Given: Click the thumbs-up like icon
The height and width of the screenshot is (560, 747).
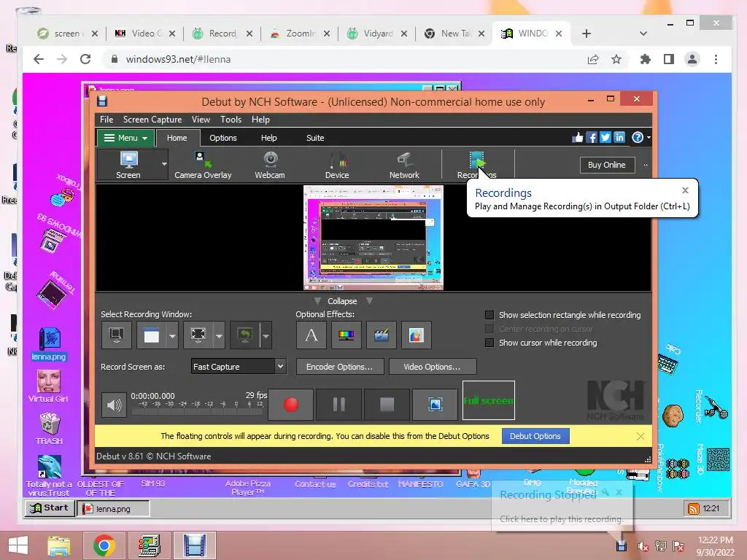Looking at the screenshot, I should [578, 138].
